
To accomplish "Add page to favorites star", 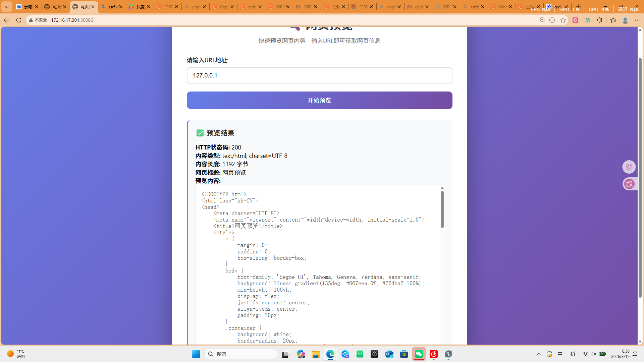I will tap(563, 20).
